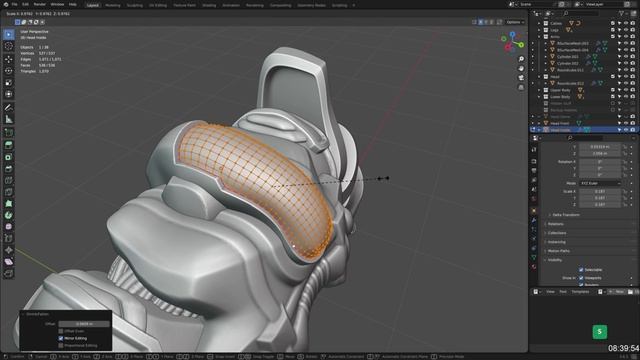
Task: Expand the Upper Body collection
Action: point(539,90)
